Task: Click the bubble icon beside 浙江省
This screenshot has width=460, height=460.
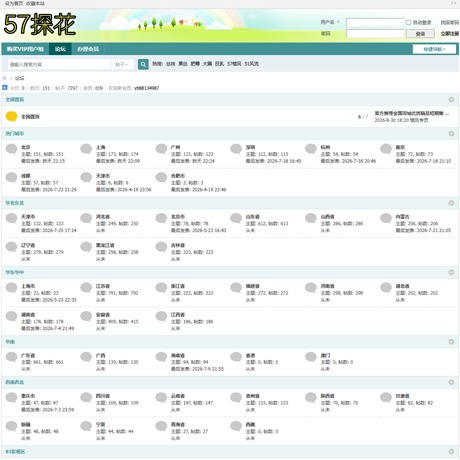Action: pyautogui.click(x=161, y=288)
